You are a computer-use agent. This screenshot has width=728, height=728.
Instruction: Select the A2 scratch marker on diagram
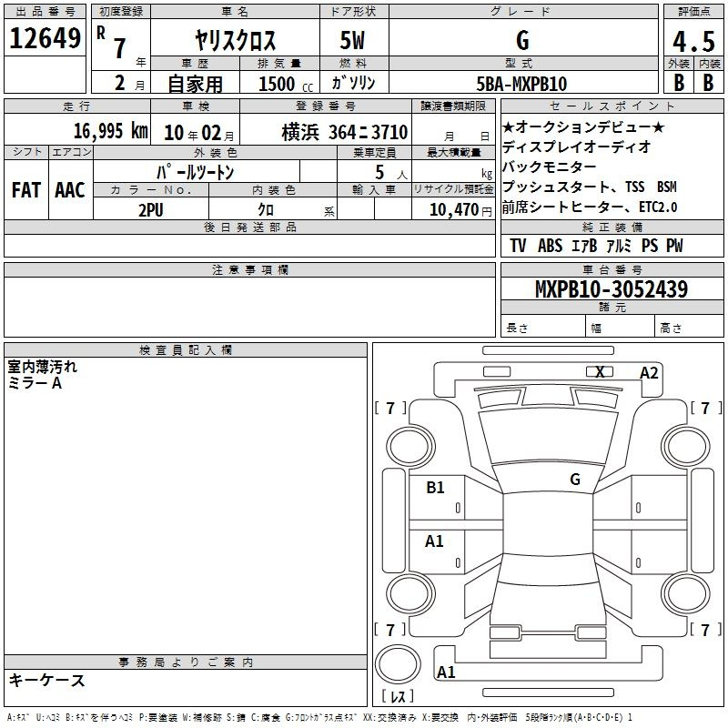649,372
